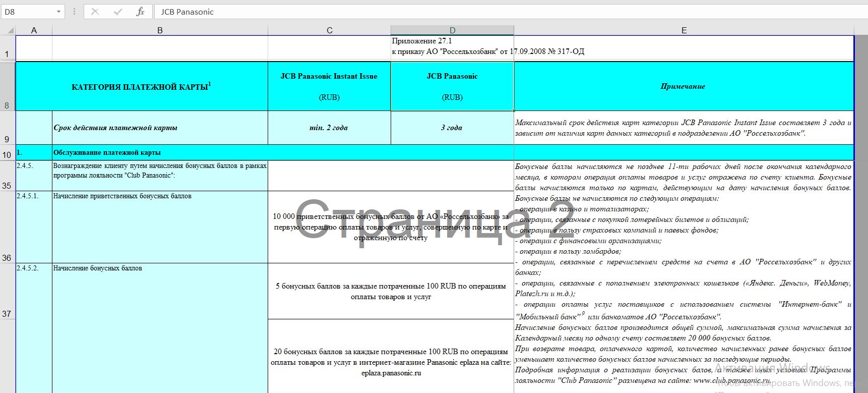
Task: Click the Enter checkmark icon in formula bar
Action: click(x=117, y=12)
